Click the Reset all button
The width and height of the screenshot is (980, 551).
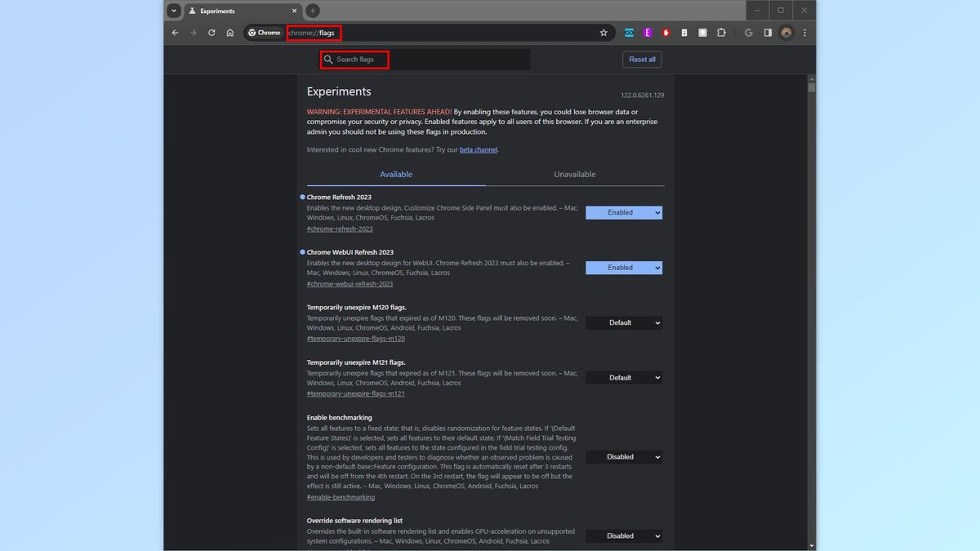642,59
